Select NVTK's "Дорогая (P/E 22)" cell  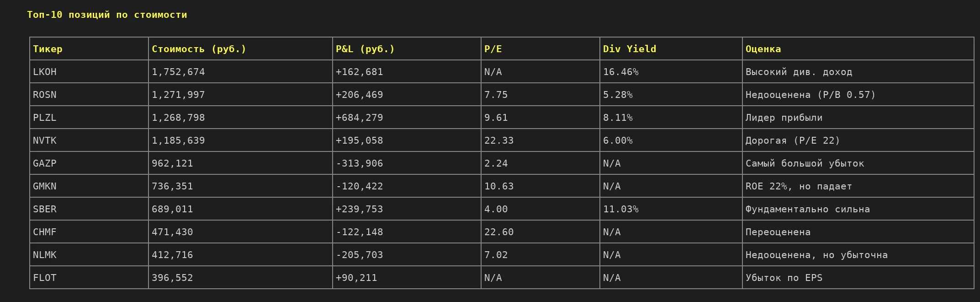[x=792, y=140]
